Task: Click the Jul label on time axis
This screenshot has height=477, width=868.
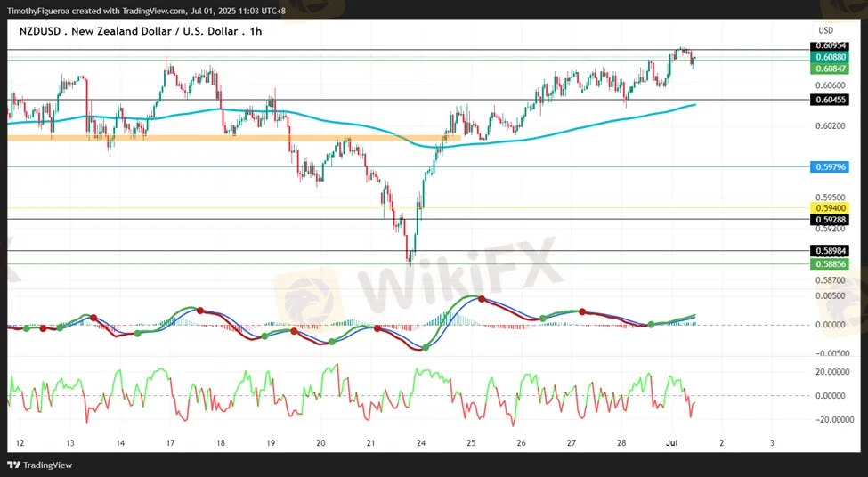Action: pyautogui.click(x=671, y=442)
